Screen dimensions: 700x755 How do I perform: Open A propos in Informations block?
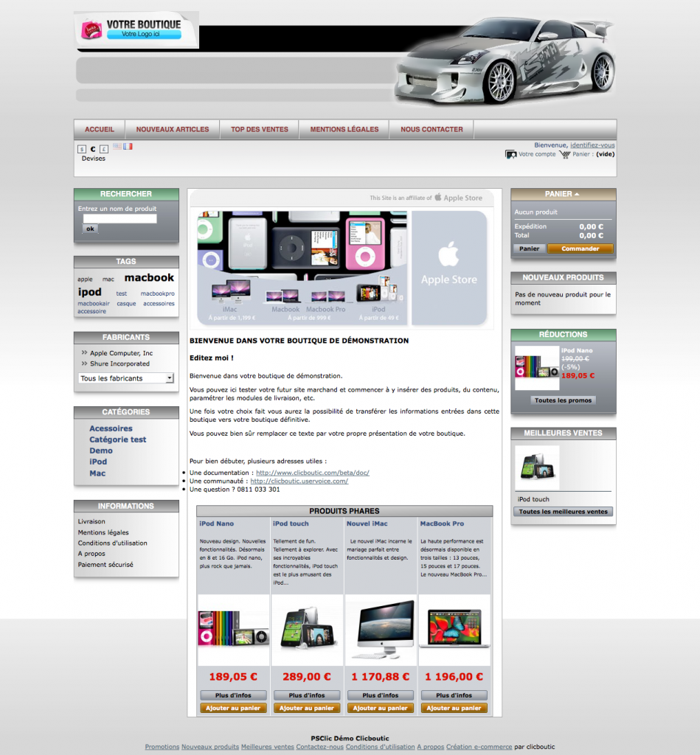(x=91, y=554)
